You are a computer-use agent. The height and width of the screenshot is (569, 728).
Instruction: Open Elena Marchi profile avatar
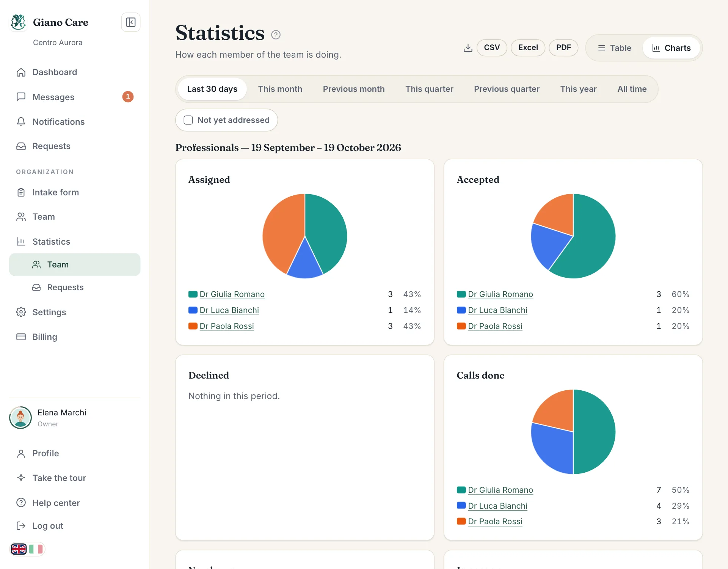click(20, 418)
